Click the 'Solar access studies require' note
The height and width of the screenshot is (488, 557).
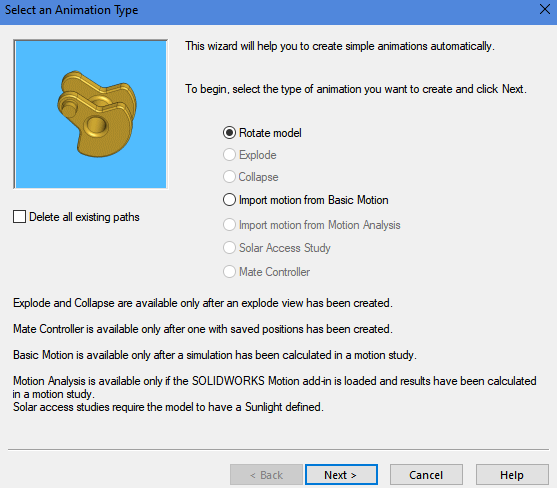(x=168, y=407)
